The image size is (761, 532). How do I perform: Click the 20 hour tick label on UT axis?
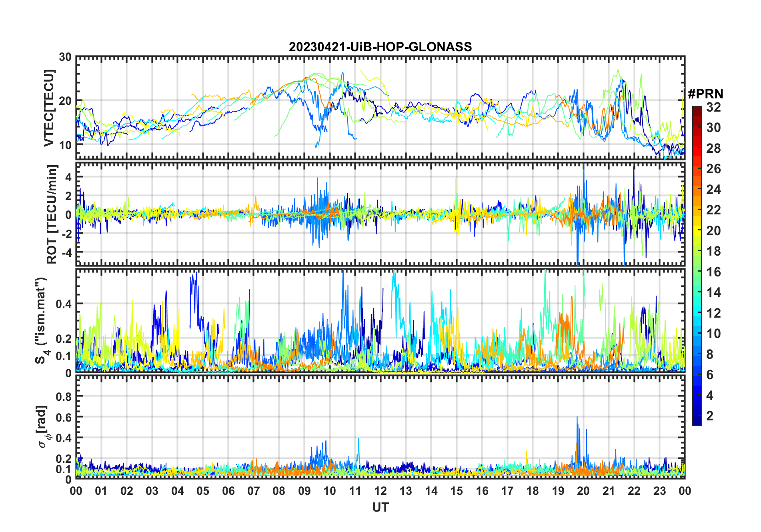(x=583, y=491)
